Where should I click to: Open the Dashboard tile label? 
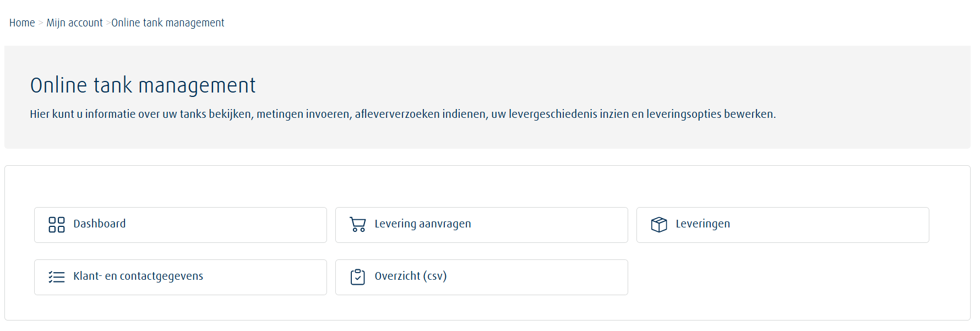(x=100, y=224)
